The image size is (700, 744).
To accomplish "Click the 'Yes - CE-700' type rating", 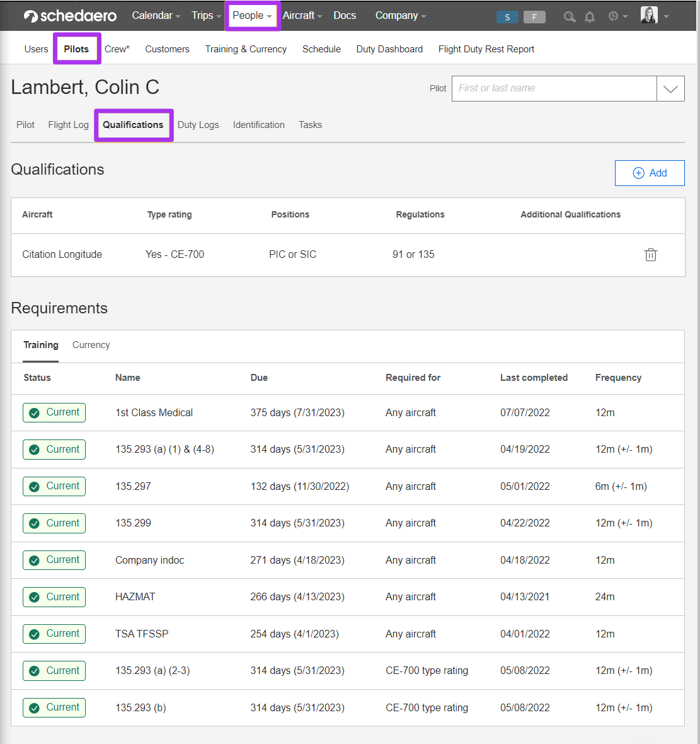I will click(175, 255).
